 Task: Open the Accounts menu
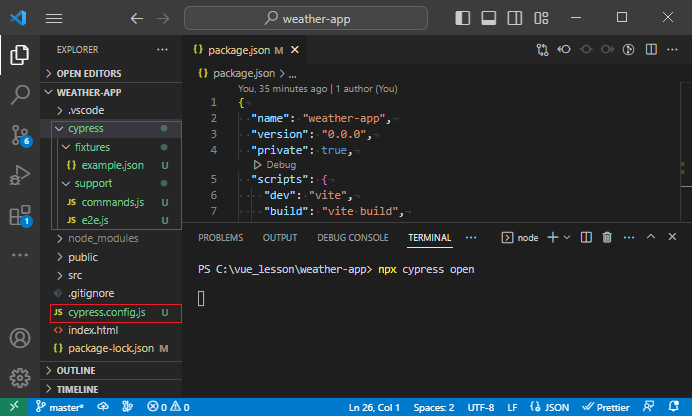[20, 338]
